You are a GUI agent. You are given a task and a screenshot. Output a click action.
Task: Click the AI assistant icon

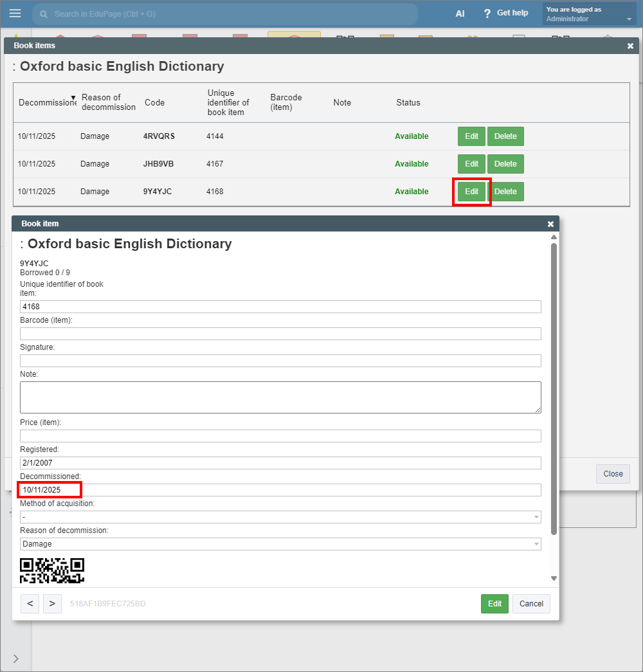pyautogui.click(x=460, y=14)
